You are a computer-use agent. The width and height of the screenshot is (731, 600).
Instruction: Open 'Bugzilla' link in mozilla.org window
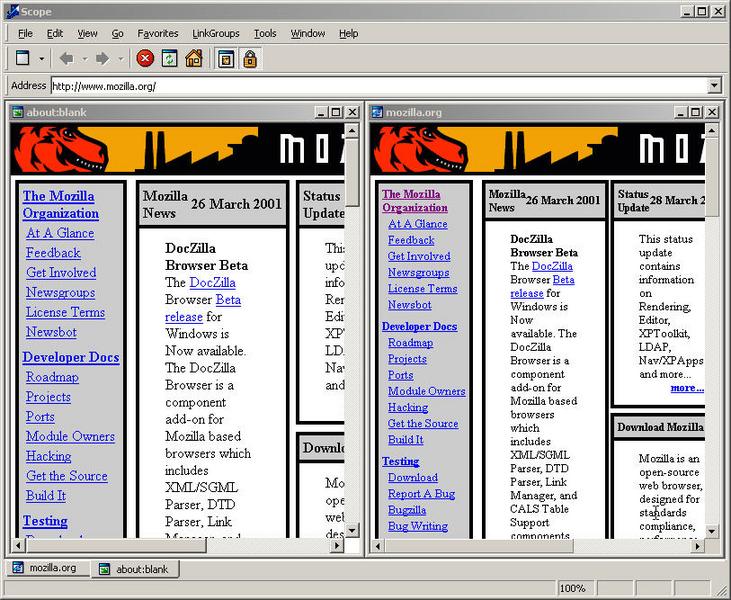[407, 510]
